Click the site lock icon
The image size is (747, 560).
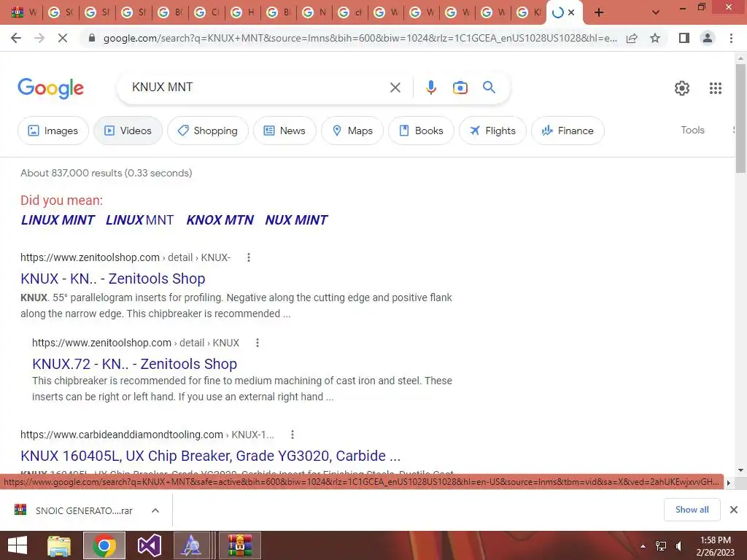(92, 38)
